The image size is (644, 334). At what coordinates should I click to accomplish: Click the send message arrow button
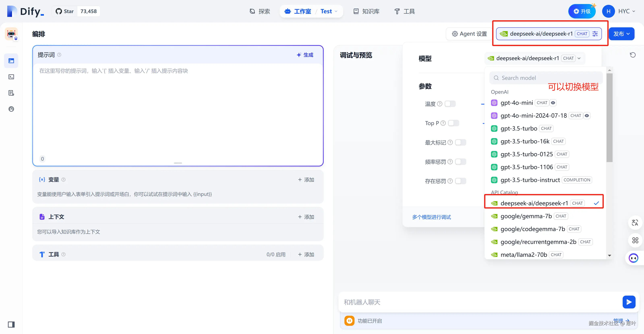click(x=629, y=302)
